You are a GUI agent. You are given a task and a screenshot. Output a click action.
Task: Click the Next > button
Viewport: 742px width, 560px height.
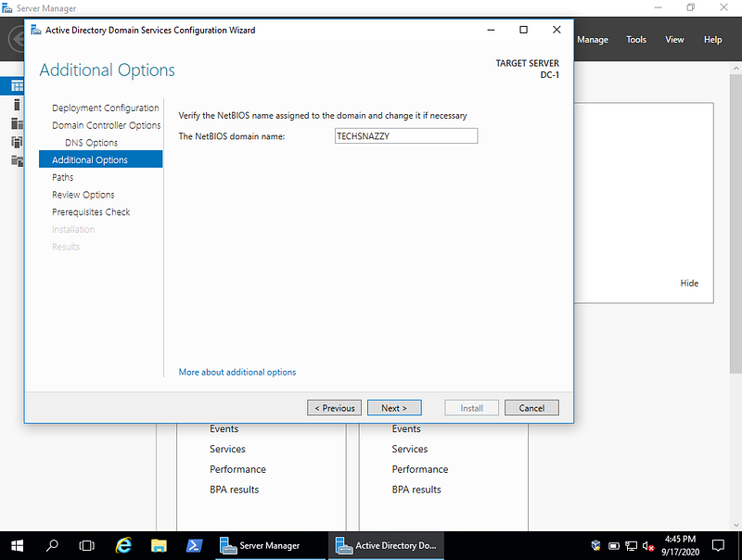tap(394, 408)
